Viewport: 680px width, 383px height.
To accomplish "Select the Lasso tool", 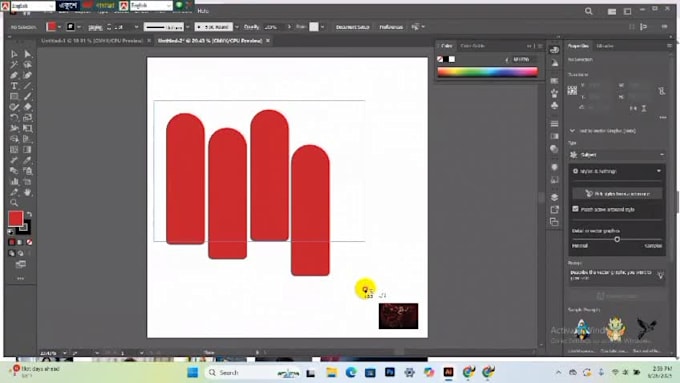I will pos(27,65).
